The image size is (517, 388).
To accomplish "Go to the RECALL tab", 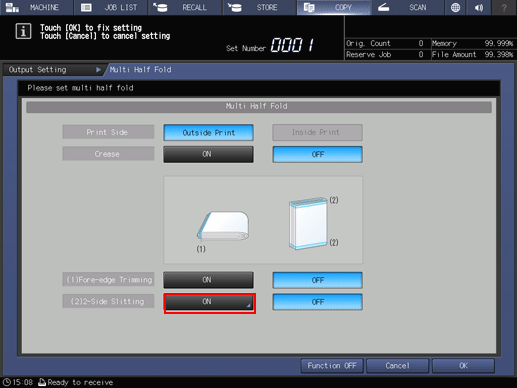I will click(x=185, y=7).
